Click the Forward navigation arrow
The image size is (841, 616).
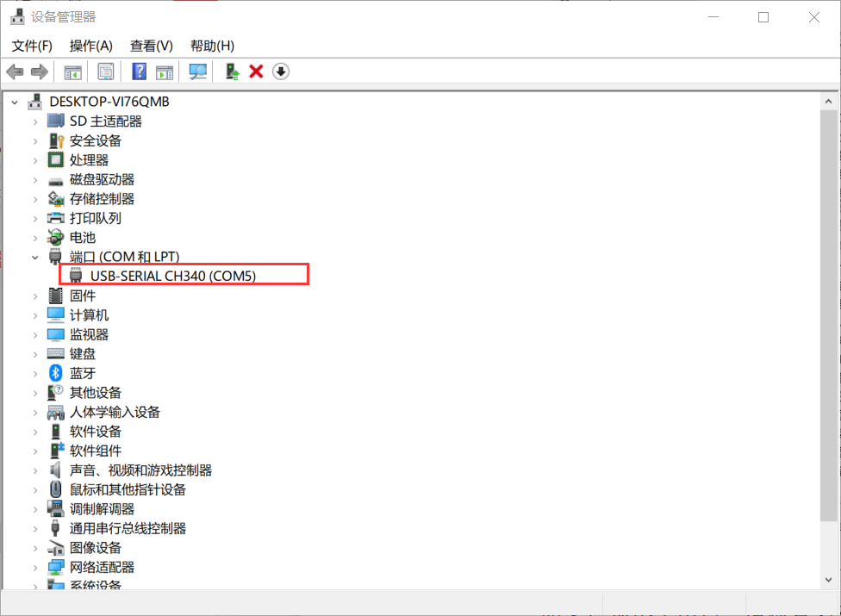[39, 72]
